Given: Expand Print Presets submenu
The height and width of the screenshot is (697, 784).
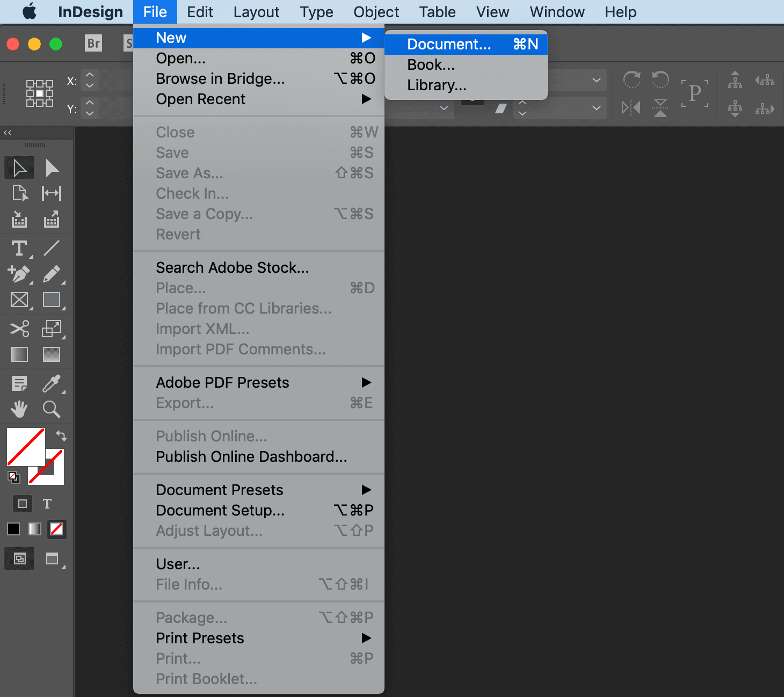Looking at the screenshot, I should [259, 638].
